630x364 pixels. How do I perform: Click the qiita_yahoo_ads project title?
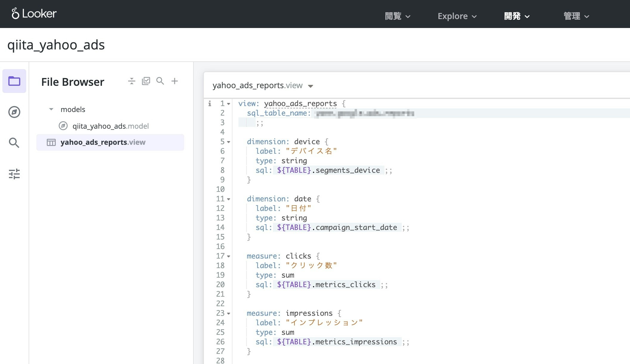[56, 45]
